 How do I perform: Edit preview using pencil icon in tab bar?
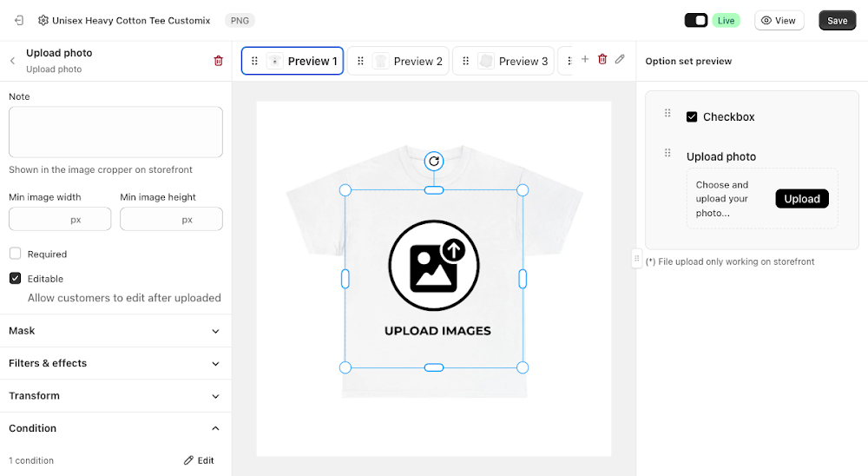coord(620,59)
